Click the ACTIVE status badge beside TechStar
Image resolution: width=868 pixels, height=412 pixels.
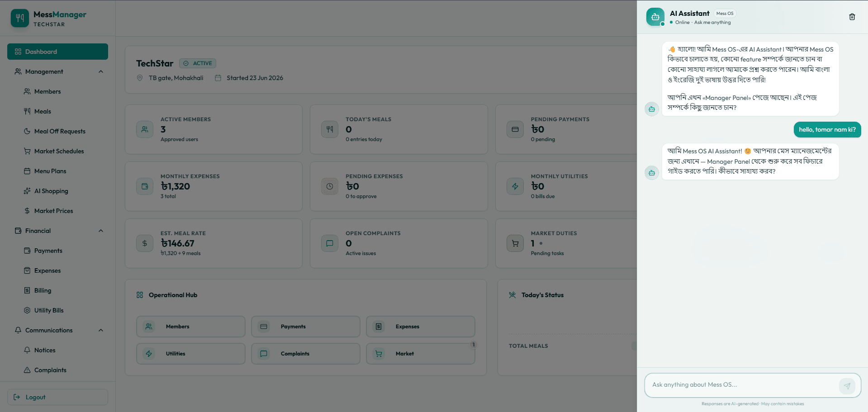point(198,63)
